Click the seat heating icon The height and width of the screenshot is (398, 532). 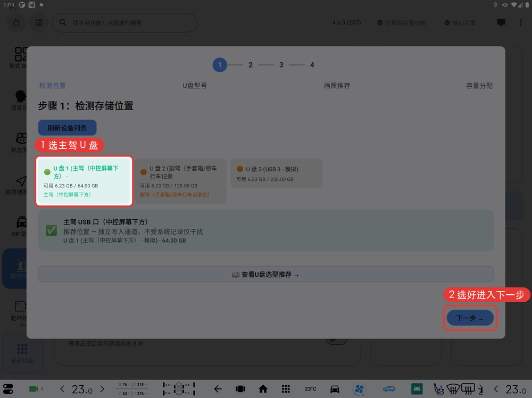pyautogui.click(x=439, y=389)
